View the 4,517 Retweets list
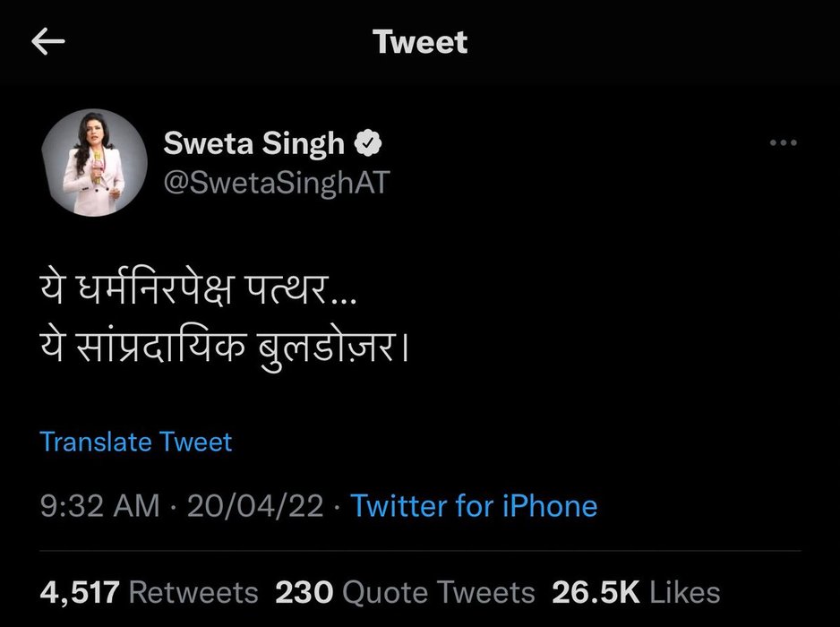This screenshot has height=627, width=840. point(149,592)
